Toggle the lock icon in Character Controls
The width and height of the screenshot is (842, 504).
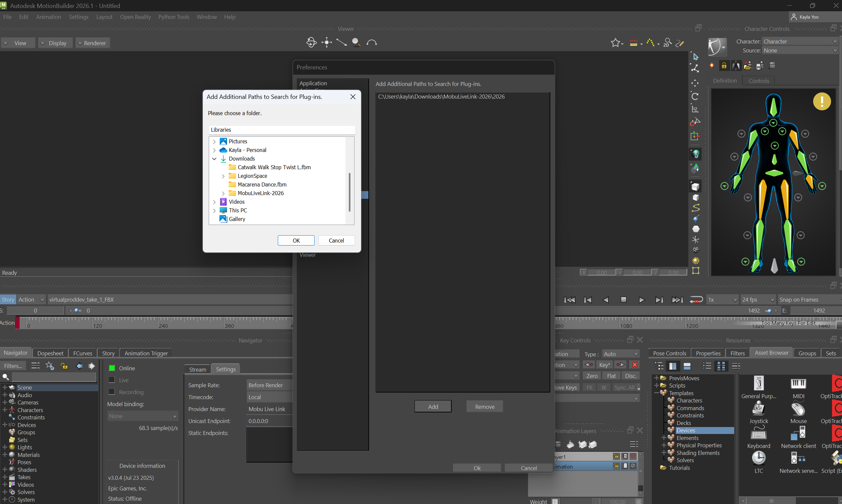click(724, 65)
